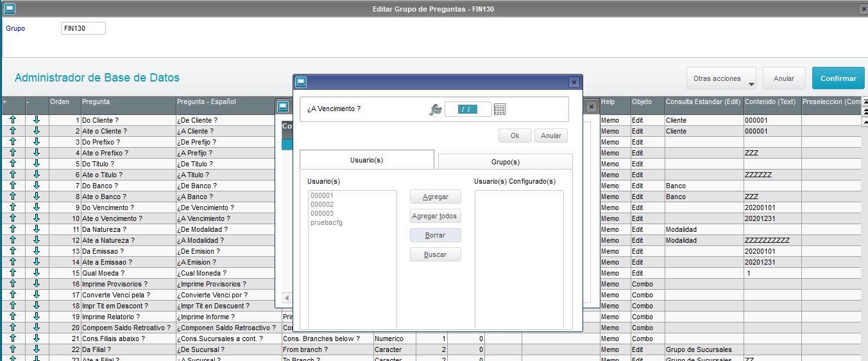Move up row 'Imprime Provisorios ?'
The height and width of the screenshot is (361, 868).
(12, 284)
